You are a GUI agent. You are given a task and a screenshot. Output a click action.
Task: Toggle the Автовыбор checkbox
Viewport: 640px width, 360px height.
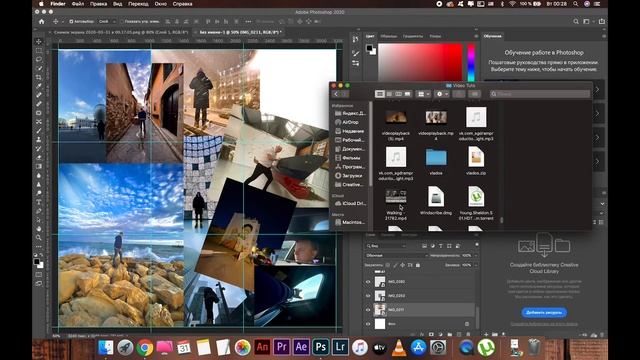coord(71,21)
